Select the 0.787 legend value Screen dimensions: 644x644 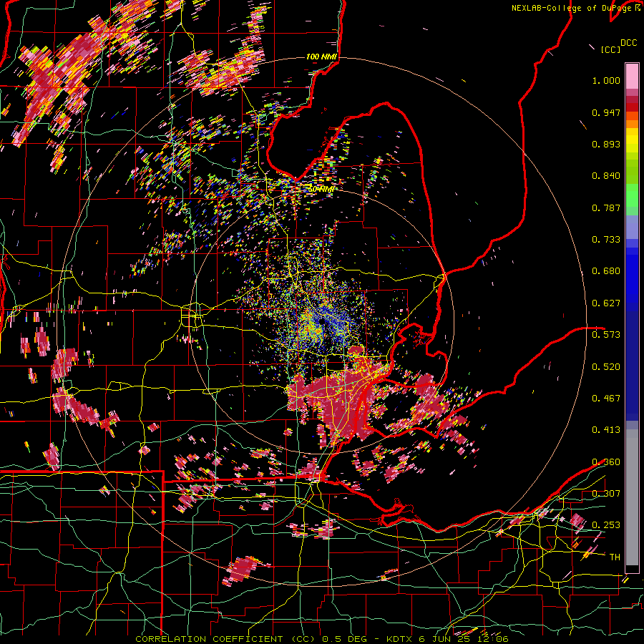point(606,208)
